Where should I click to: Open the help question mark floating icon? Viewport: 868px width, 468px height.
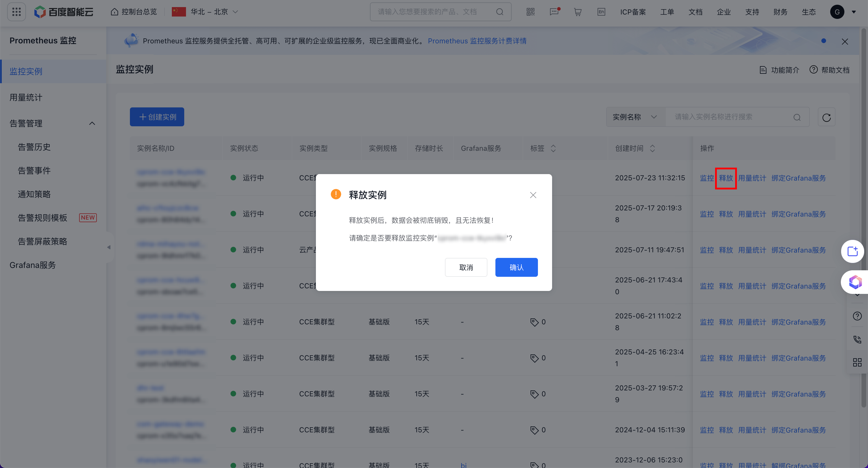(857, 316)
